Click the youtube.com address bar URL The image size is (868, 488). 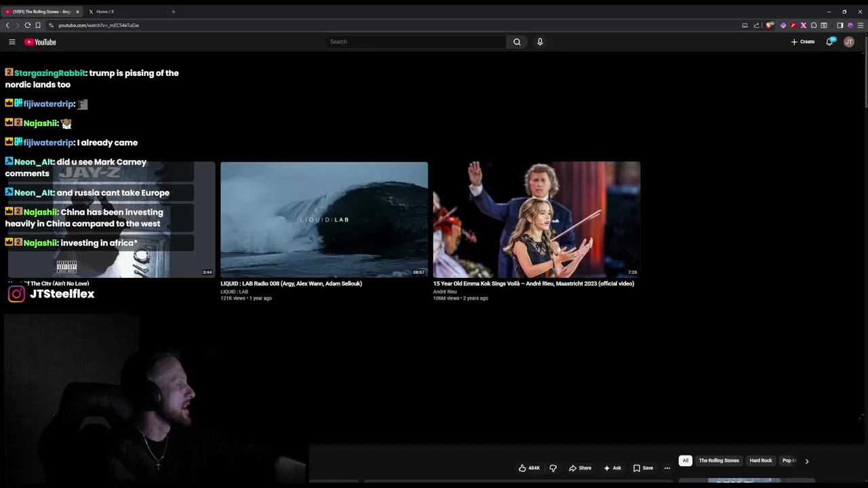pyautogui.click(x=98, y=25)
